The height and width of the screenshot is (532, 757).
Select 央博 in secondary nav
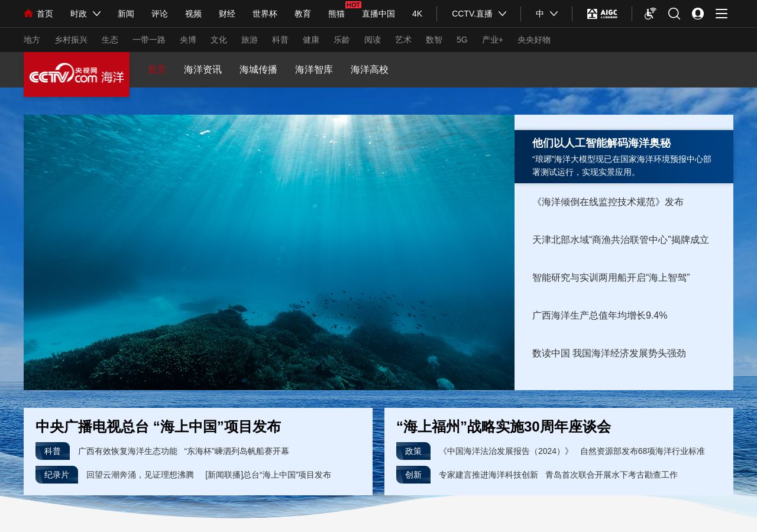188,40
